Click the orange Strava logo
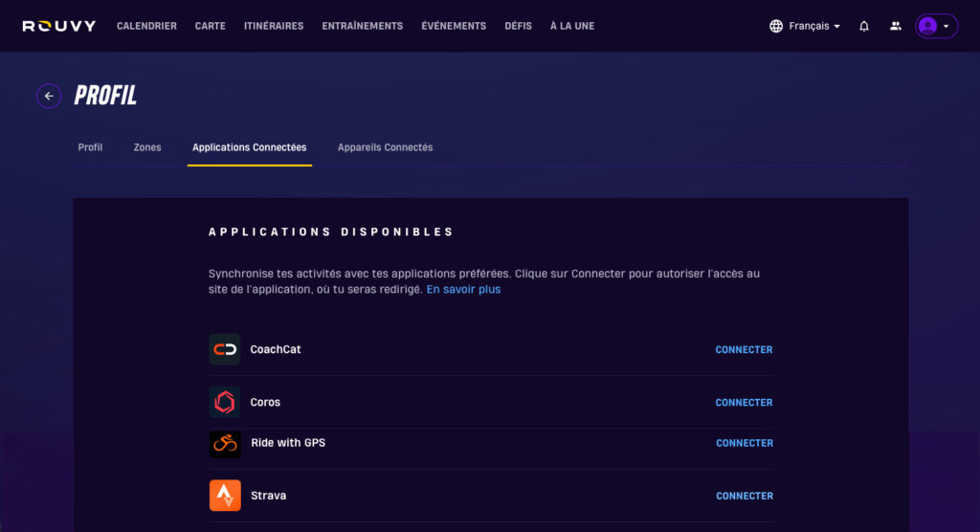This screenshot has height=532, width=980. coord(225,496)
